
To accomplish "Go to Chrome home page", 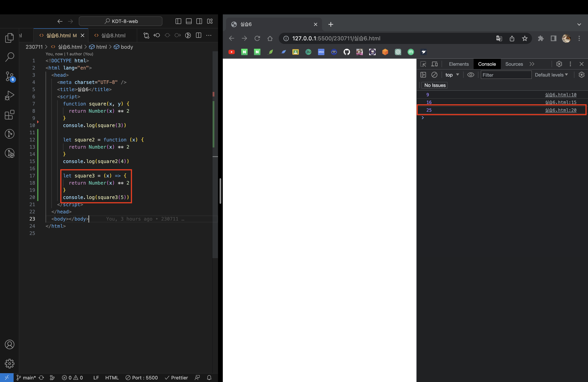I will [270, 38].
